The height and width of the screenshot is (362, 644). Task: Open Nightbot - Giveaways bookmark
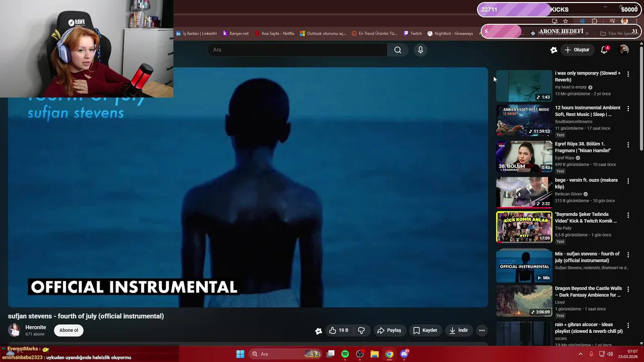(x=450, y=34)
